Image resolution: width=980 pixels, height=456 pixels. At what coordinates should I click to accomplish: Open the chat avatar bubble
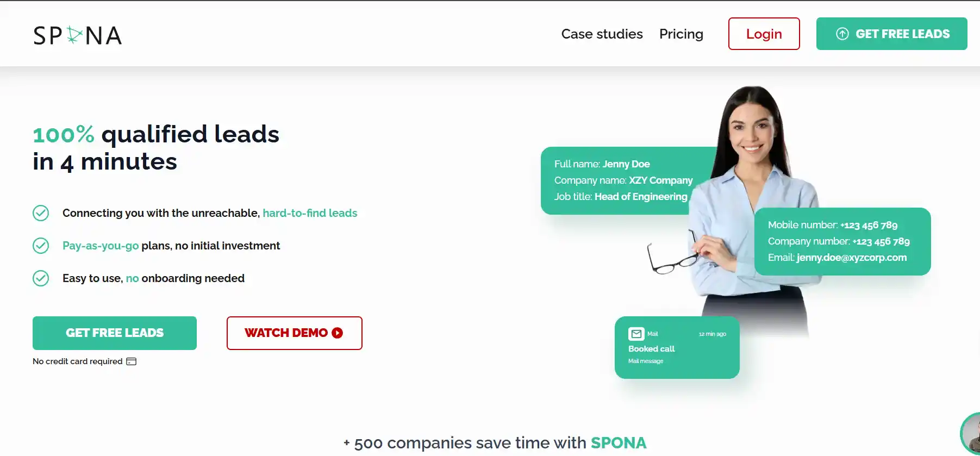click(x=972, y=434)
